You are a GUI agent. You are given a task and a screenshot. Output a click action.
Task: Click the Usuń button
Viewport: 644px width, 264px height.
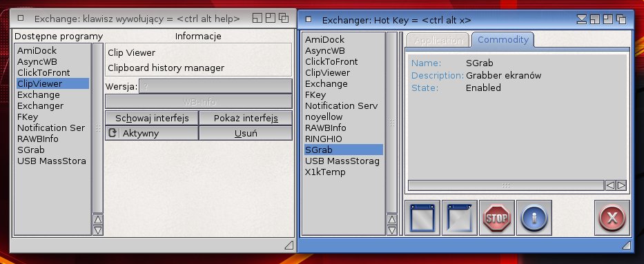(246, 133)
